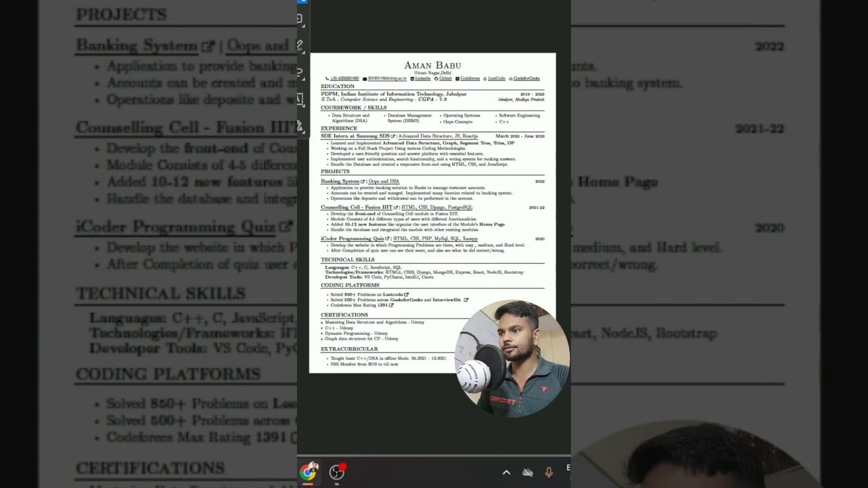
Task: Open the Github link in the resume header
Action: tap(446, 79)
